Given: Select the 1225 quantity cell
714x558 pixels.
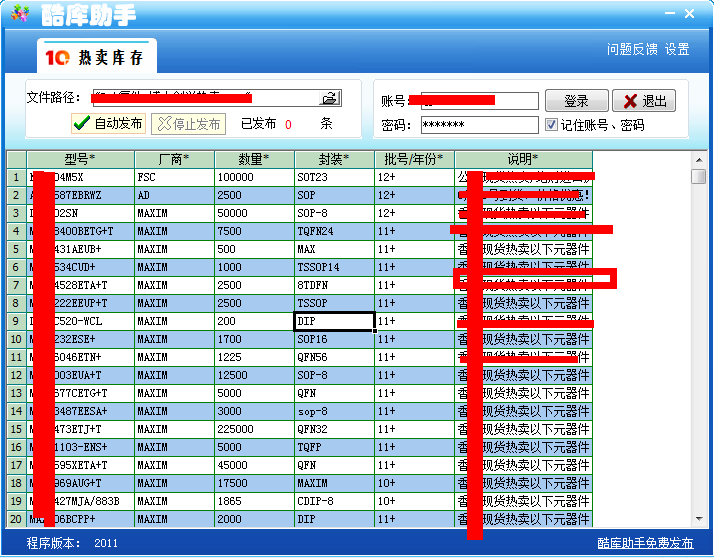Looking at the screenshot, I should [255, 357].
